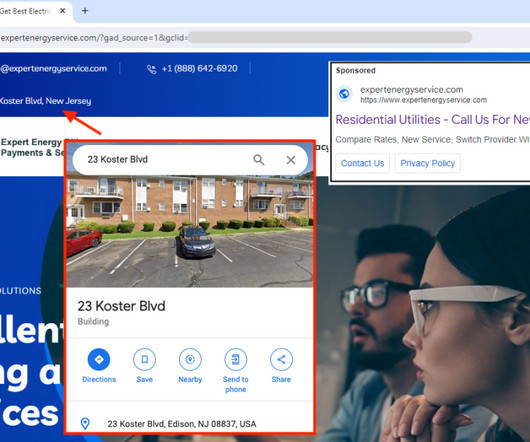Click the Contact Us sitelink button
The width and height of the screenshot is (530, 442).
tap(362, 163)
